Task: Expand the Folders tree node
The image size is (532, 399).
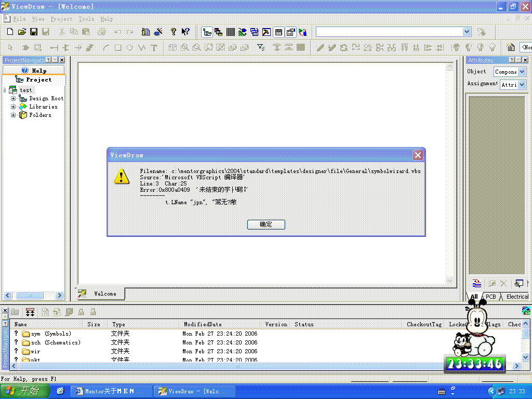Action: 13,115
